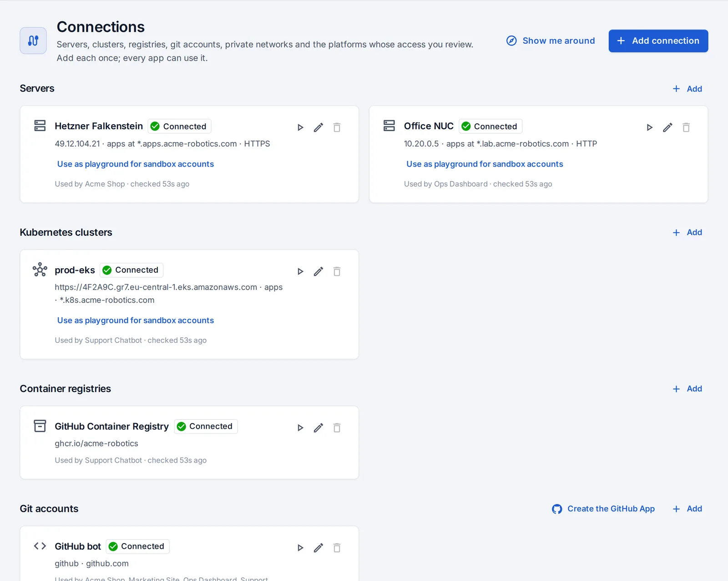Use Hetzner Falkenstein as sandbox playground
This screenshot has height=581, width=728.
(x=136, y=164)
